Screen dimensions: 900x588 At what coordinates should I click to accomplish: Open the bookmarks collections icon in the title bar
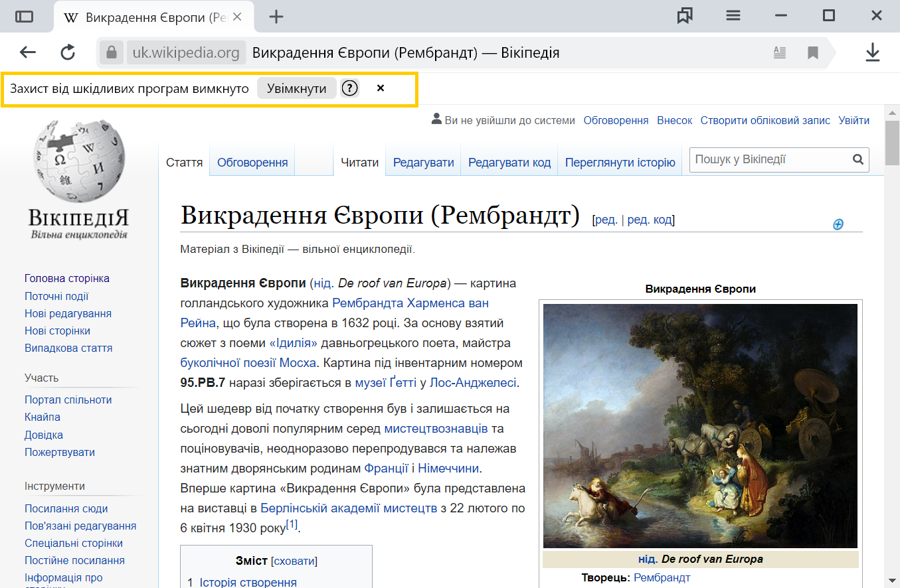685,16
